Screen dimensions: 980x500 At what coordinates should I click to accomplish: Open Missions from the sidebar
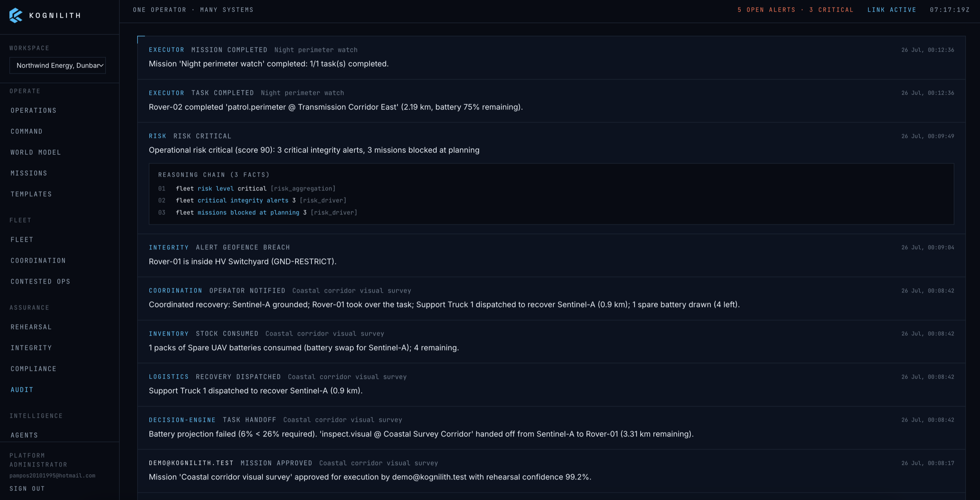pos(29,173)
